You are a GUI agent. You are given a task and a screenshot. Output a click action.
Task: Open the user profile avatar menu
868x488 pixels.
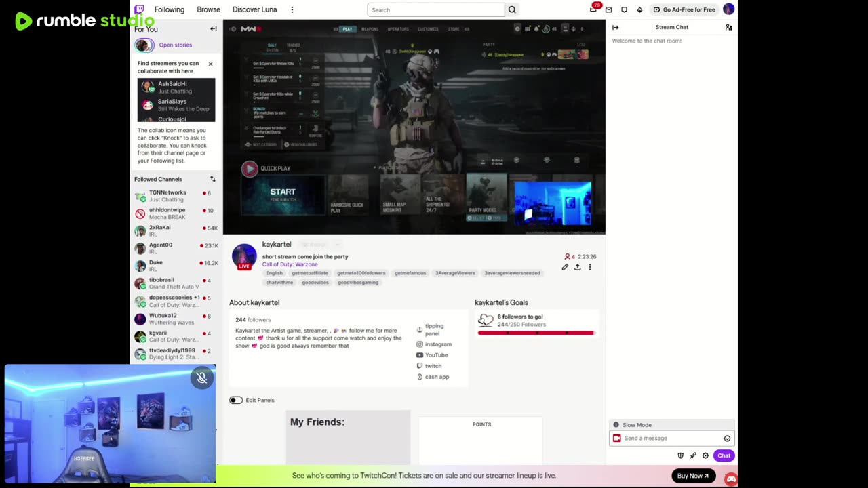tap(728, 9)
